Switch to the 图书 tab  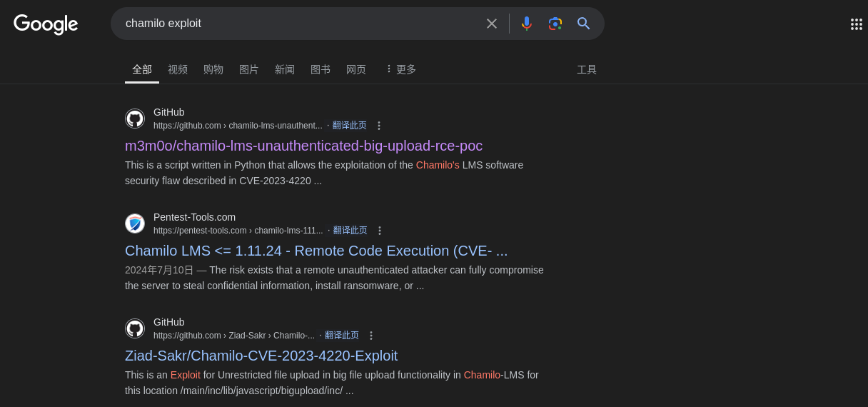click(321, 70)
